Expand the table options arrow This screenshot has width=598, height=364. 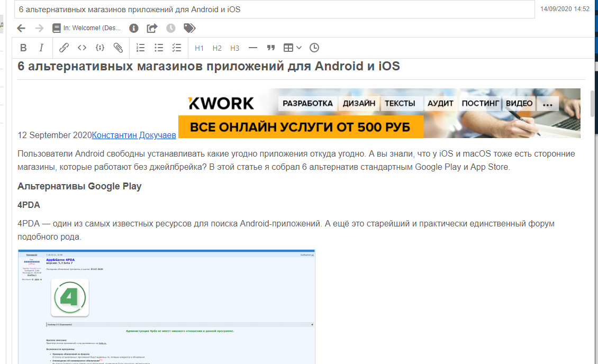(299, 48)
